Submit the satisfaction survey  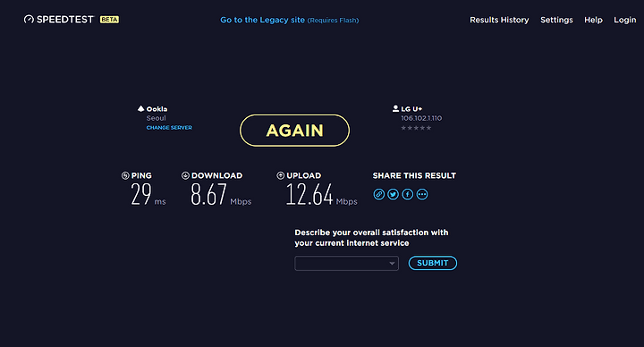[433, 263]
